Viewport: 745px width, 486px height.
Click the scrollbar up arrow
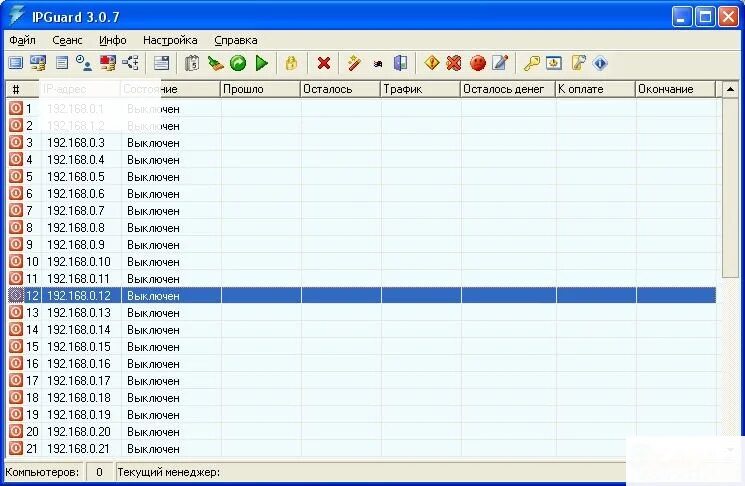point(730,89)
